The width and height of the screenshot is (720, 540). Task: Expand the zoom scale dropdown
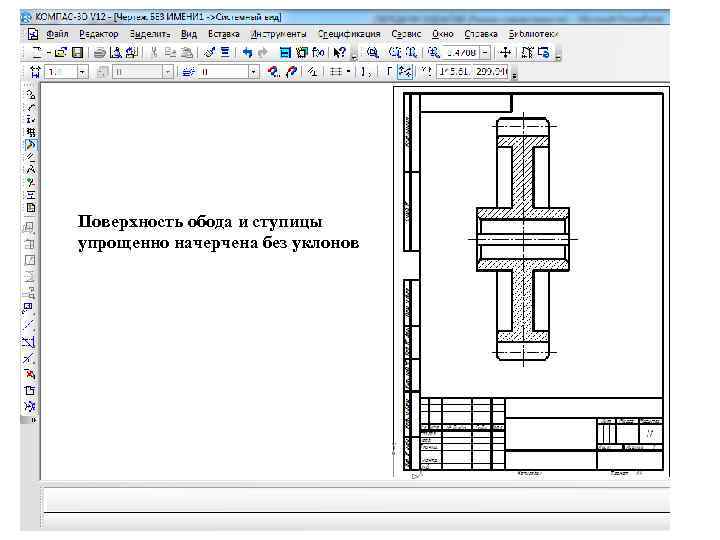(x=485, y=53)
